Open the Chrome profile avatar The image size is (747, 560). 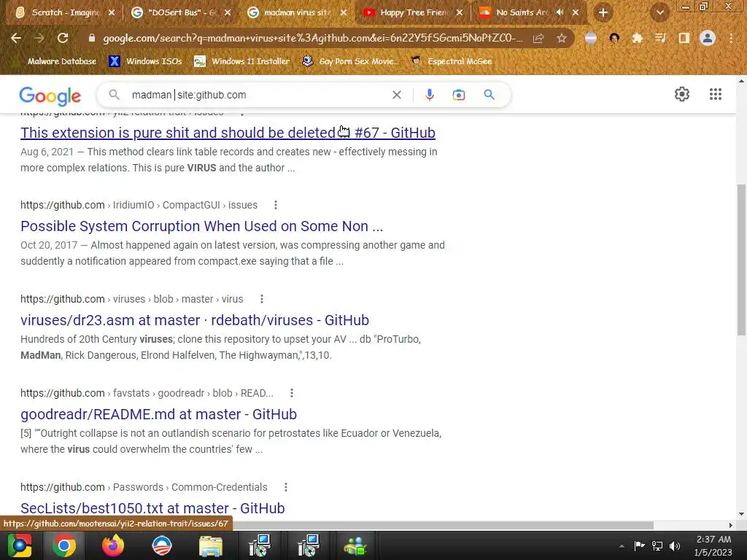708,38
